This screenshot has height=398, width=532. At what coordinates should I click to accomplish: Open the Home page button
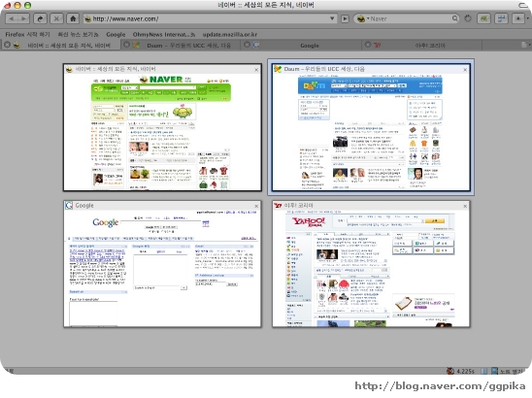(73, 18)
